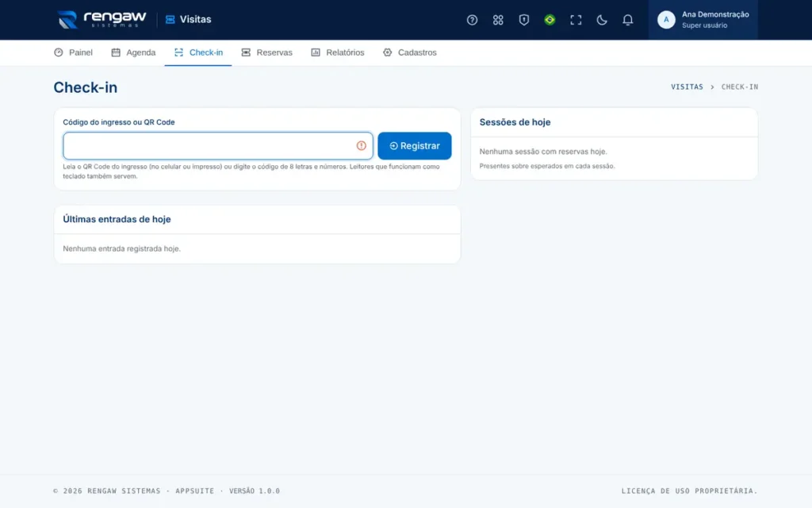The height and width of the screenshot is (508, 812).
Task: Click the Check-in page heading
Action: (86, 87)
